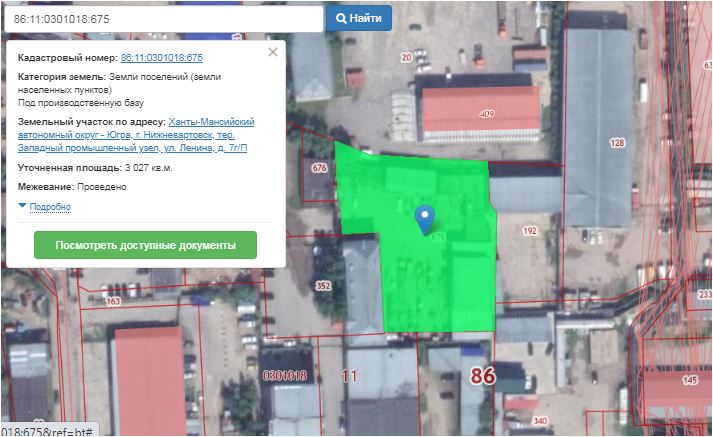
Task: Open the Ханты-Мансийский address link
Action: tap(212, 122)
